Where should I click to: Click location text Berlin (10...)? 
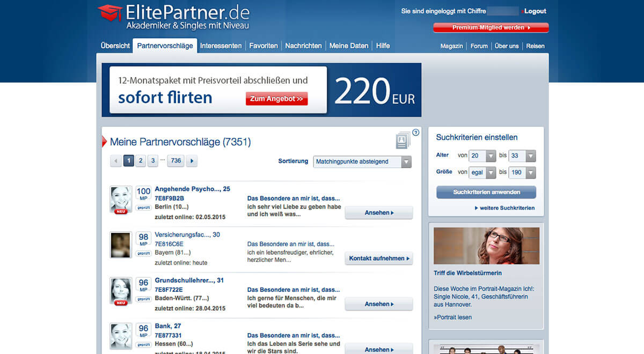point(171,206)
